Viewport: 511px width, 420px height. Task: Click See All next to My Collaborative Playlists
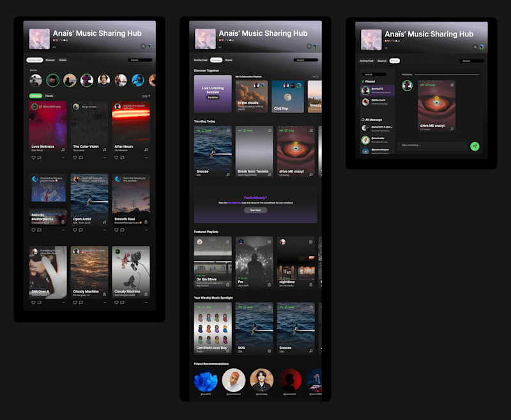[315, 77]
